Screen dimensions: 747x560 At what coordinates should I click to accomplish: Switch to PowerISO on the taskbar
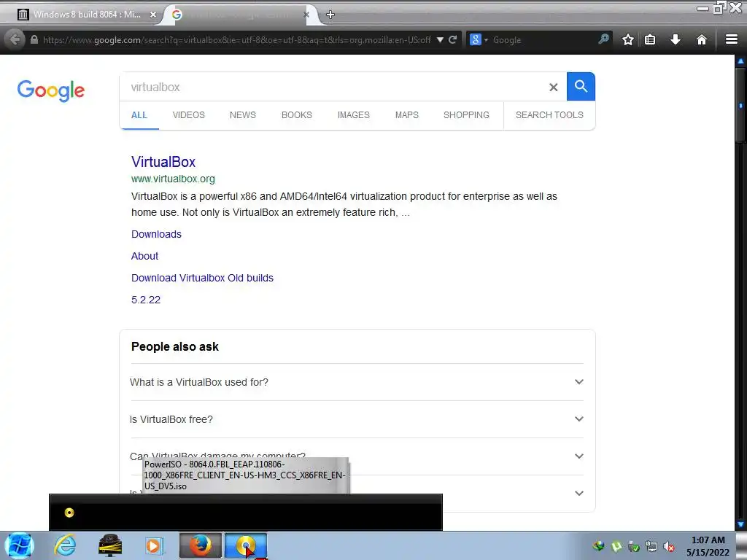coord(246,545)
